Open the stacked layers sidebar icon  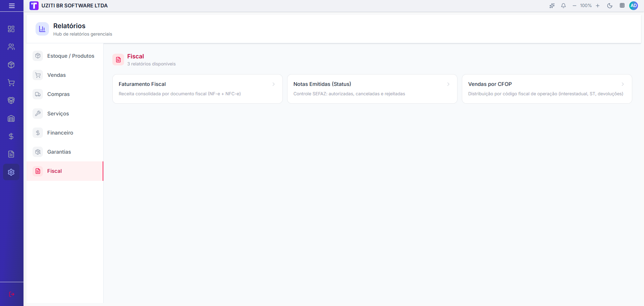pos(11,100)
